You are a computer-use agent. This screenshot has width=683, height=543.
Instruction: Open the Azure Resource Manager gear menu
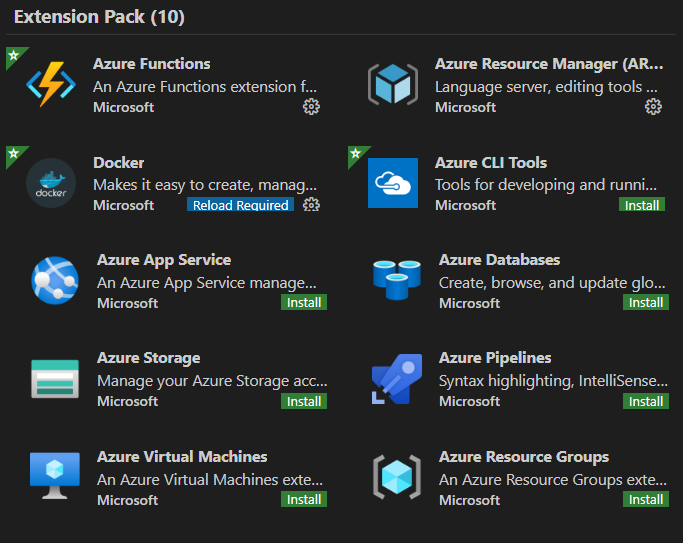pos(653,107)
